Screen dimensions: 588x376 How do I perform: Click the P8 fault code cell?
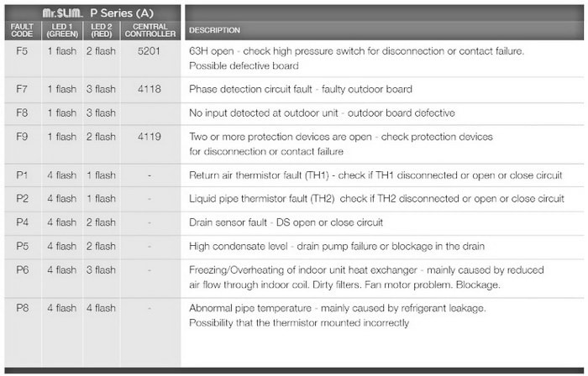tap(22, 308)
